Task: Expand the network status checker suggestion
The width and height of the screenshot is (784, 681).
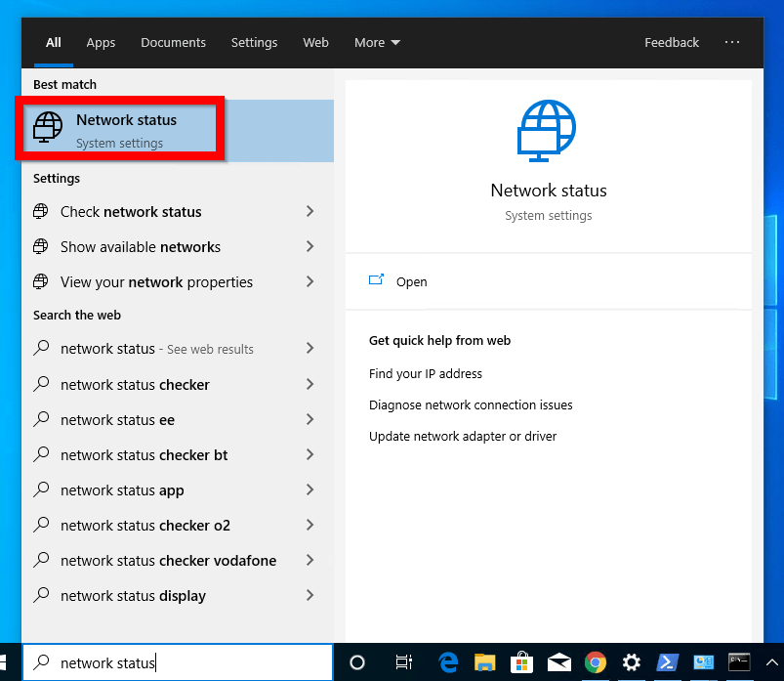Action: tap(135, 384)
